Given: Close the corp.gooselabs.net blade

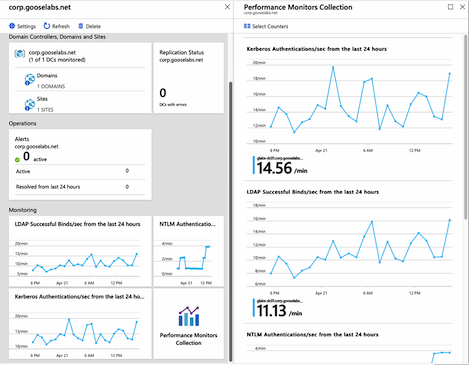Looking at the screenshot, I should 227,7.
